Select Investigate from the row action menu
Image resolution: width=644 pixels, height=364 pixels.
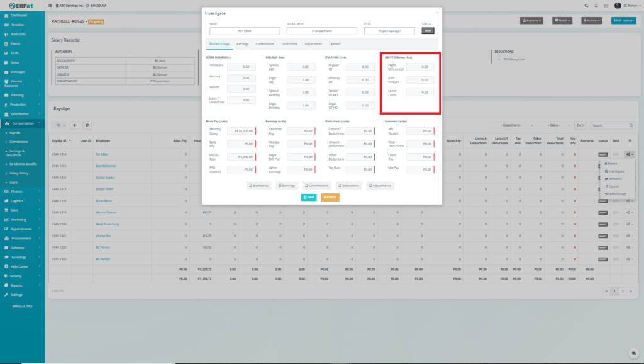[615, 171]
